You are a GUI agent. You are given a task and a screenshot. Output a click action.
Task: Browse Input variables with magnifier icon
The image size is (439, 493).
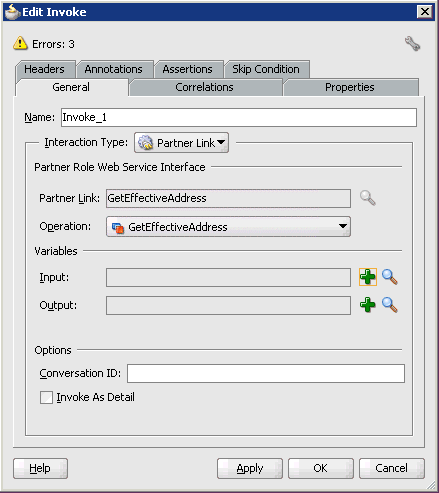[389, 277]
